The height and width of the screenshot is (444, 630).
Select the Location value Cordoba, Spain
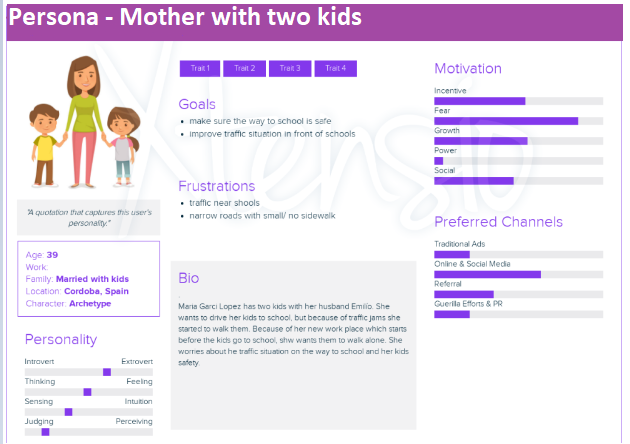click(x=96, y=291)
